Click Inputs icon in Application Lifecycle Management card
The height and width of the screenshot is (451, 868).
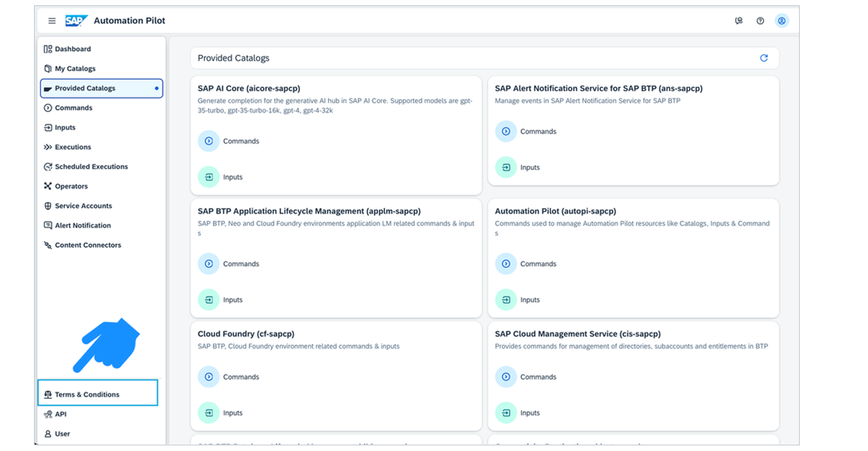click(209, 300)
